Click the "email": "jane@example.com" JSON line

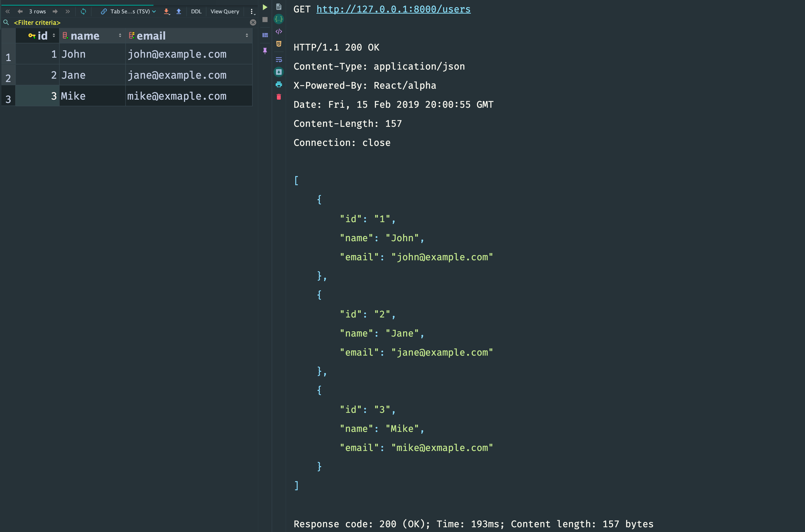417,353
